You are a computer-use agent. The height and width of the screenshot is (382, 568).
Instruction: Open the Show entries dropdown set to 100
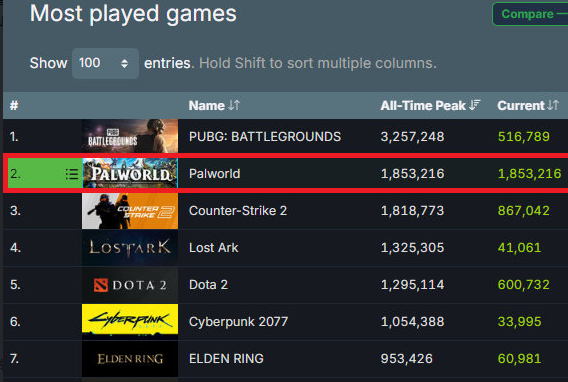coord(105,63)
